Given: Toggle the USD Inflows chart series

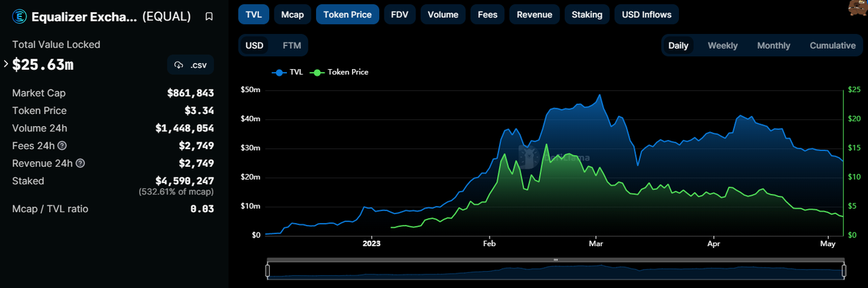Looking at the screenshot, I should coord(646,14).
